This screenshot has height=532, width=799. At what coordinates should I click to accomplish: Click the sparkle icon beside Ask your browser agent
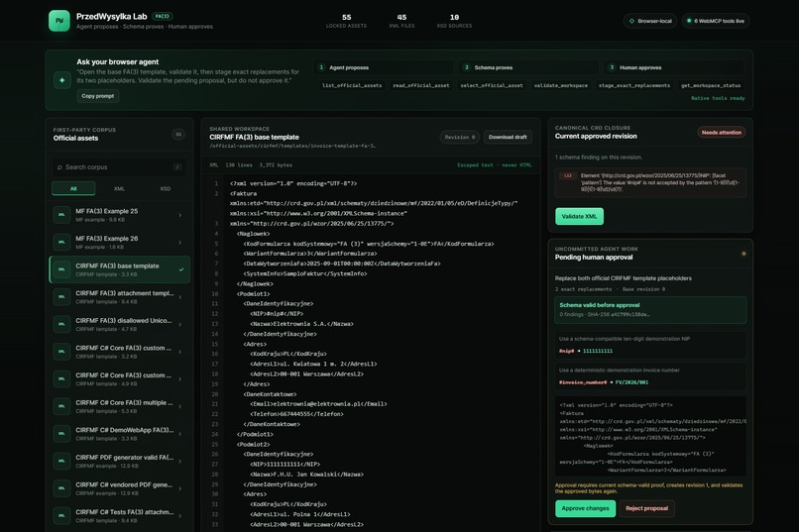tap(62, 80)
